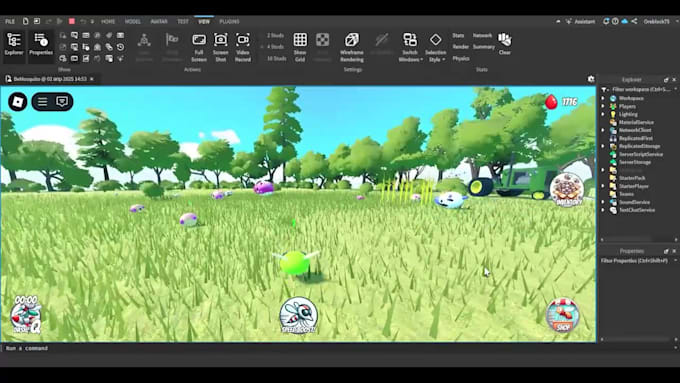The width and height of the screenshot is (680, 383).
Task: Click the Share icon in title bar
Action: click(x=634, y=21)
